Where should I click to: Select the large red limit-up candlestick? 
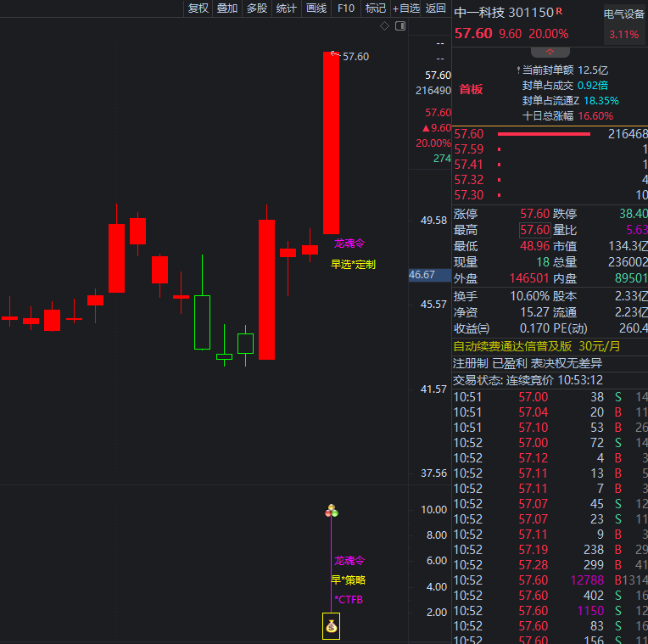click(331, 143)
